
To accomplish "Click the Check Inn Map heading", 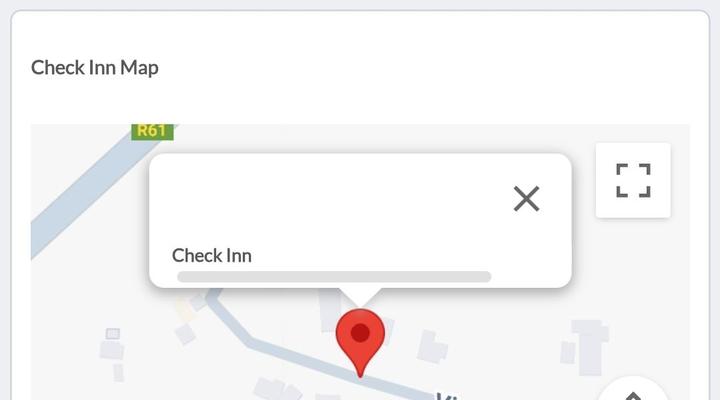I will (95, 68).
